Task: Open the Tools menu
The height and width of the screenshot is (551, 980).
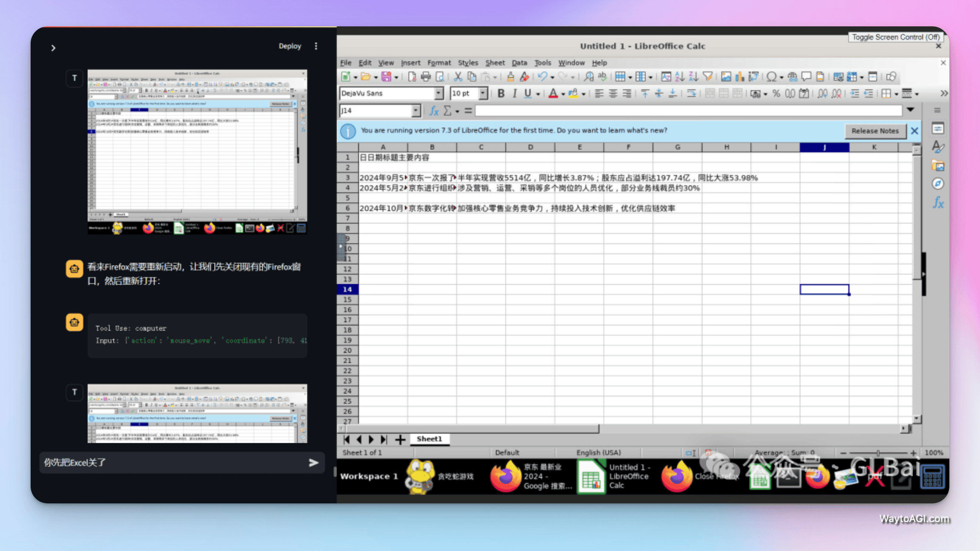Action: click(x=543, y=62)
